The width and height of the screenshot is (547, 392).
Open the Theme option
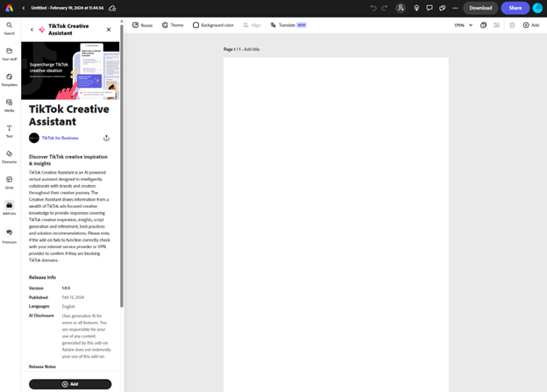[x=173, y=25]
